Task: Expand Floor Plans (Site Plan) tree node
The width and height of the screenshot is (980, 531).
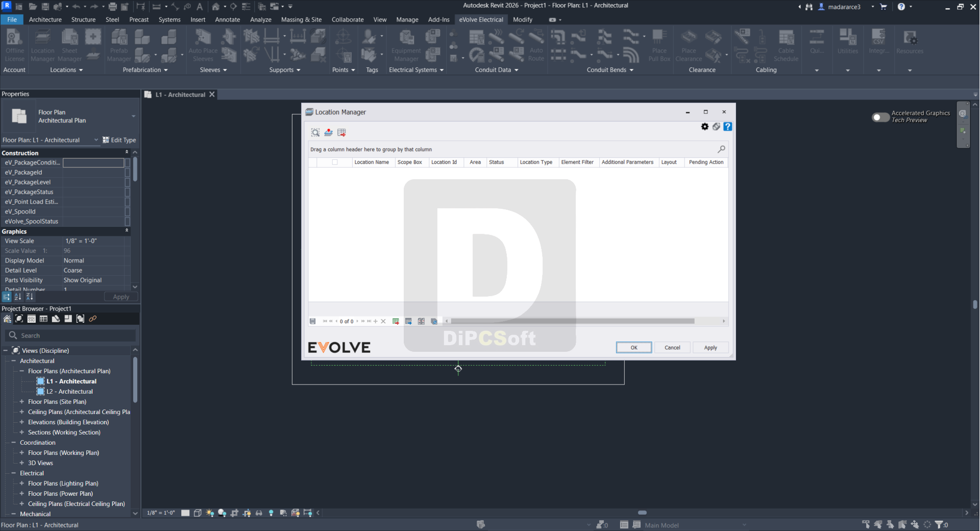Action: (x=21, y=402)
